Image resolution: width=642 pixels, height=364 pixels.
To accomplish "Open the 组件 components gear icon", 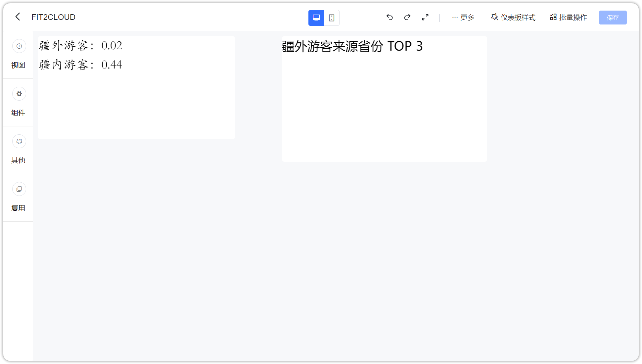I will point(19,94).
